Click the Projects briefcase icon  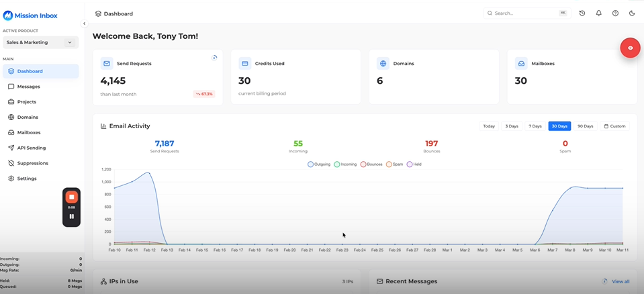(x=11, y=102)
